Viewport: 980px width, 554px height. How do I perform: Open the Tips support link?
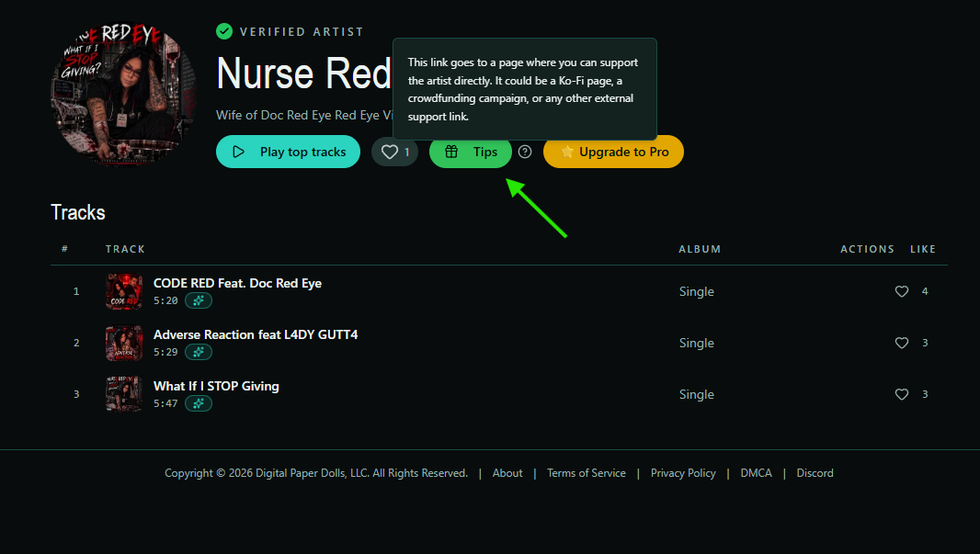tap(471, 152)
